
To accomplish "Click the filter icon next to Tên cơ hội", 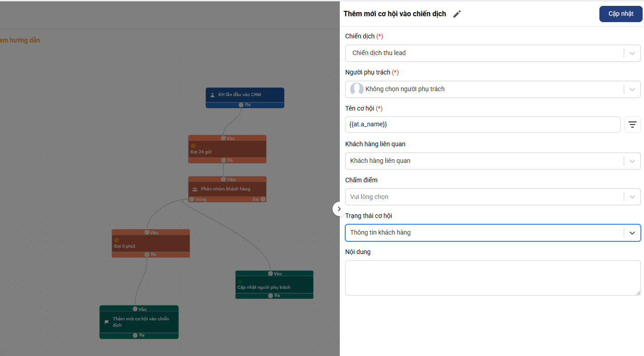I will pos(632,125).
